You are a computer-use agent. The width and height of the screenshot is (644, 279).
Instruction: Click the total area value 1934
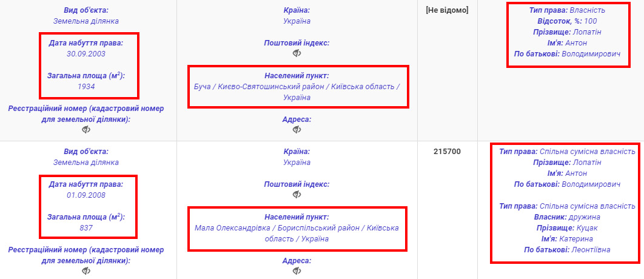86,87
